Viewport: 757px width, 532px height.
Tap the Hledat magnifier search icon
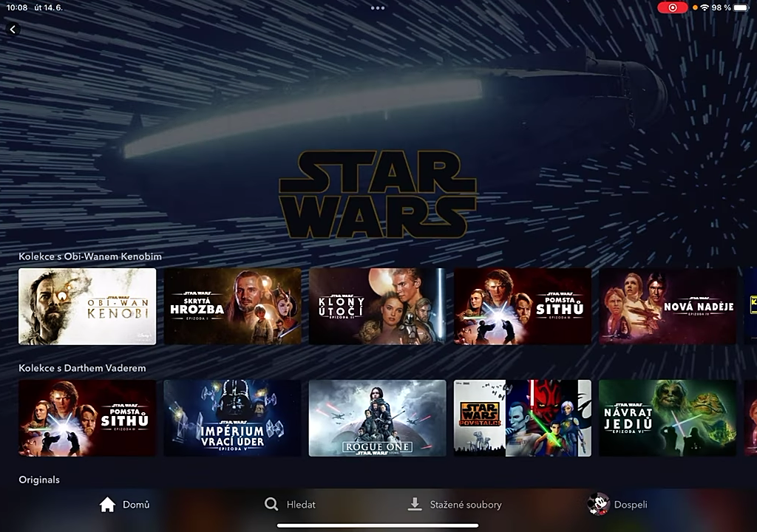point(271,504)
